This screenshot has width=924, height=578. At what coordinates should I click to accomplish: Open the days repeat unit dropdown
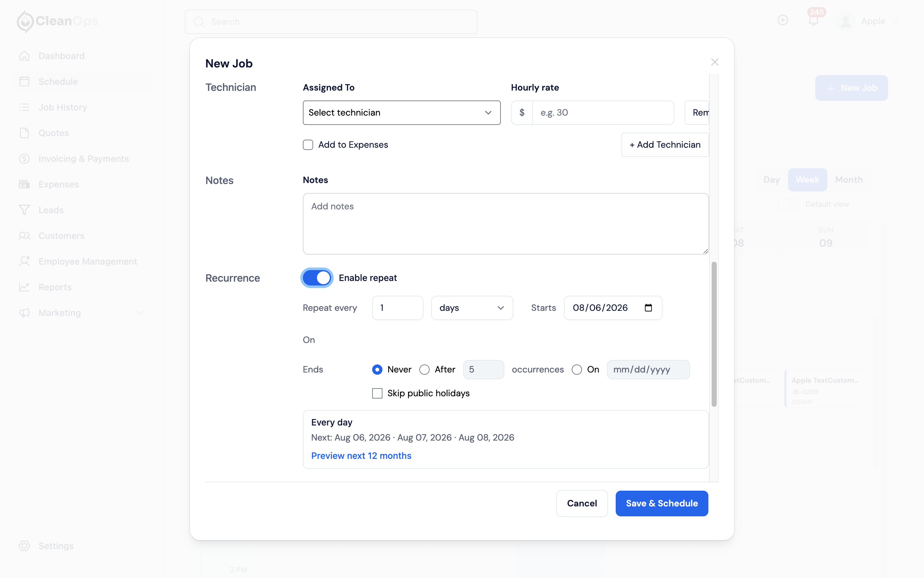(472, 308)
